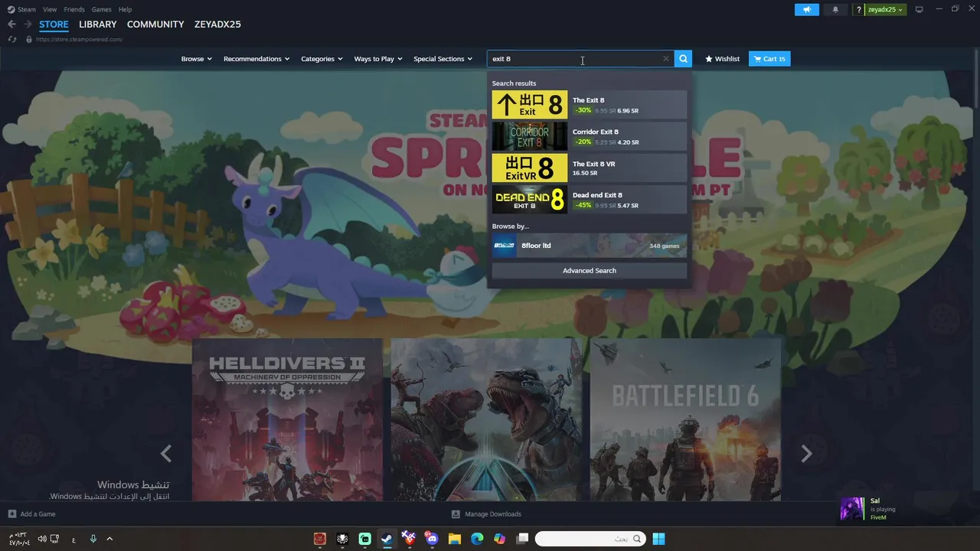This screenshot has height=551, width=980.
Task: Switch to the LIBRARY tab
Action: click(98, 24)
